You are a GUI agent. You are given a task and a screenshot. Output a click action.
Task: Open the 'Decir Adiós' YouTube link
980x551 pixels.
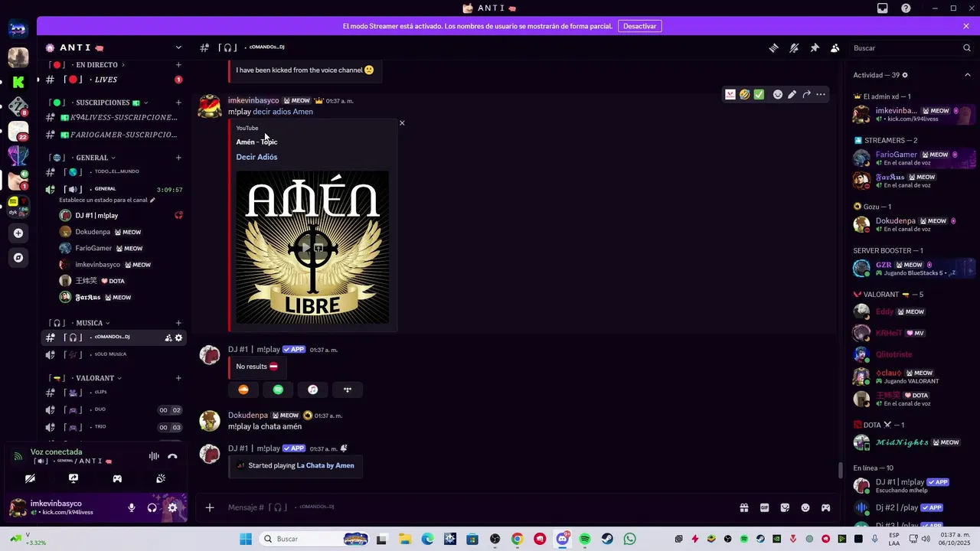click(x=256, y=157)
